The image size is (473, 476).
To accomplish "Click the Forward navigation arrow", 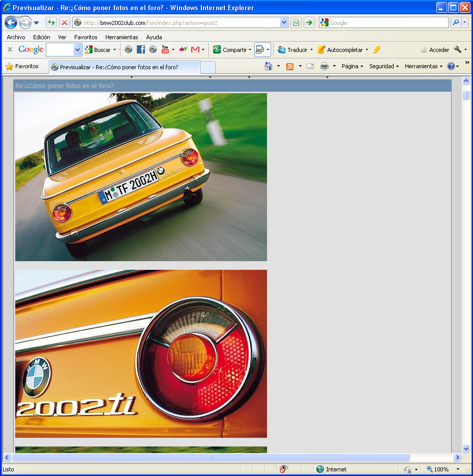I will point(25,23).
